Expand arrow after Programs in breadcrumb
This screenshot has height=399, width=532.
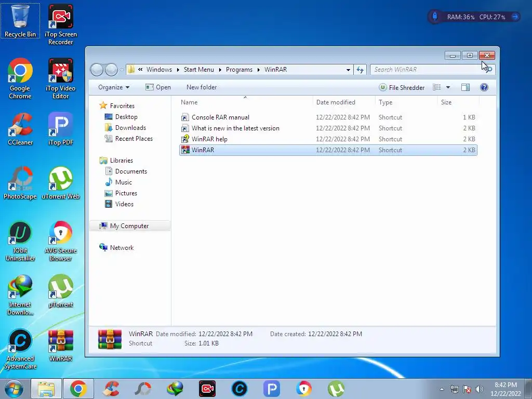tap(259, 70)
